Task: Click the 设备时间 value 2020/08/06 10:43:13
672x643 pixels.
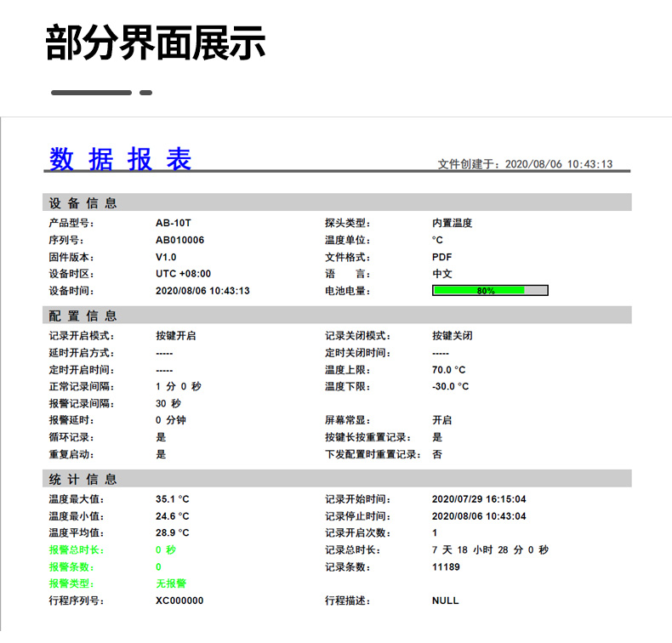Action: 202,291
